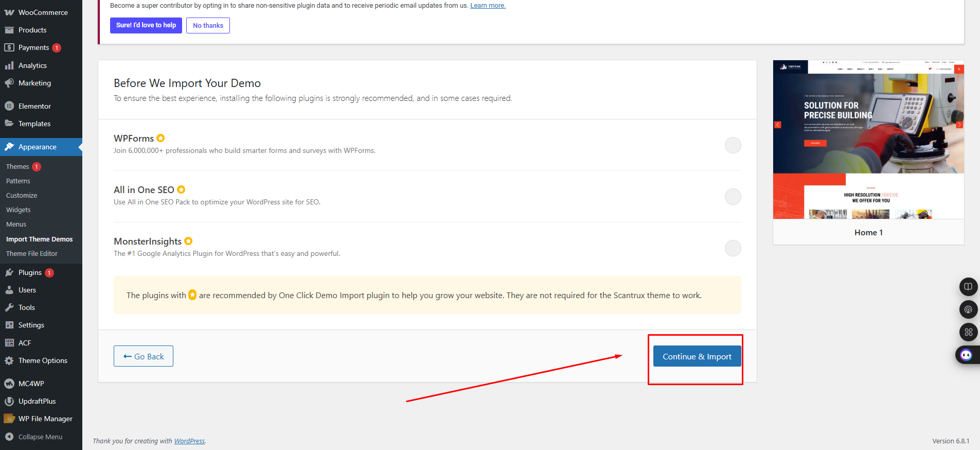Click the Marketing megaphone icon
The image size is (980, 450).
click(x=9, y=83)
